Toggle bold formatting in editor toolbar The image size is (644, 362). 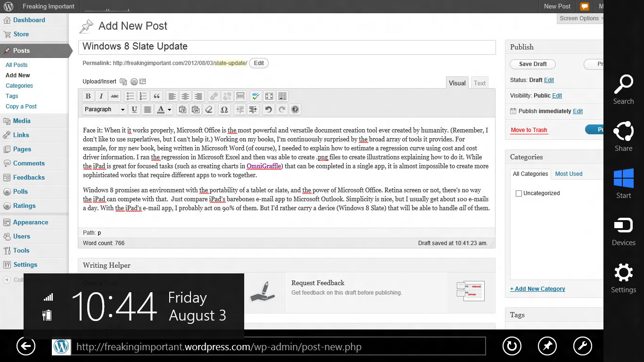point(88,96)
